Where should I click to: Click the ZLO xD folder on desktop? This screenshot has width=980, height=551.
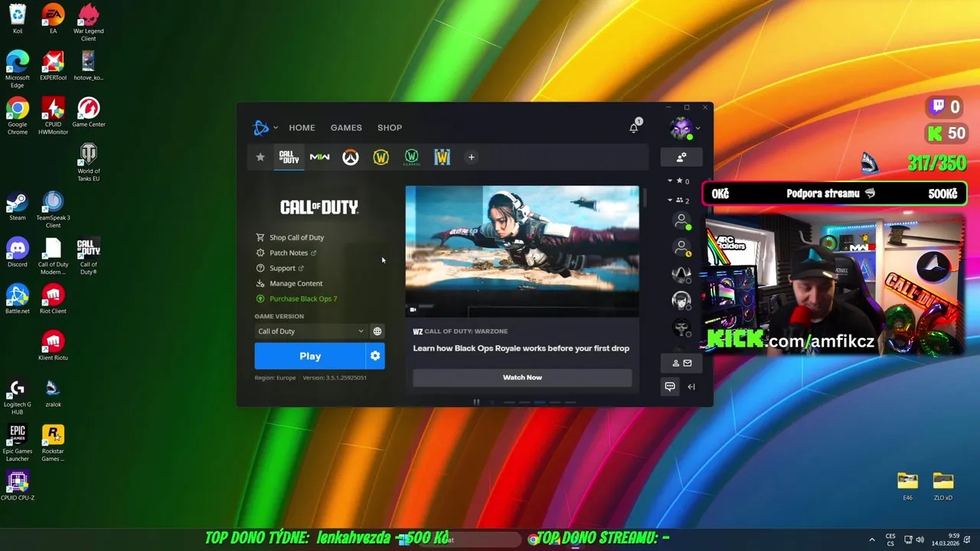pos(943,487)
